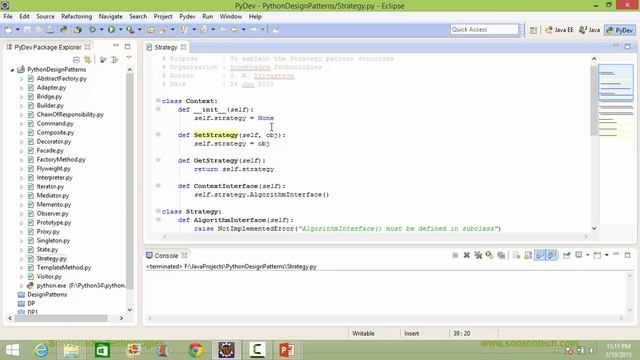Open PowerPoint from taskbar
Image resolution: width=640 pixels, height=360 pixels.
pyautogui.click(x=287, y=350)
